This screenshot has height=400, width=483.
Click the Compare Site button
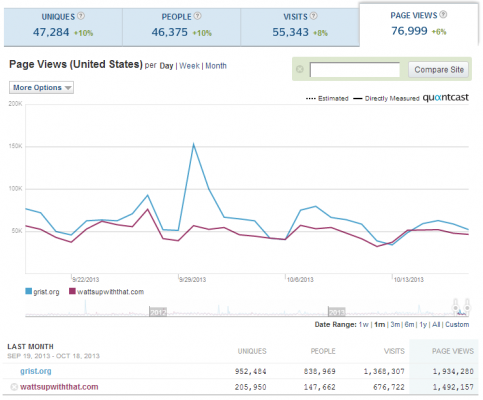click(x=439, y=70)
